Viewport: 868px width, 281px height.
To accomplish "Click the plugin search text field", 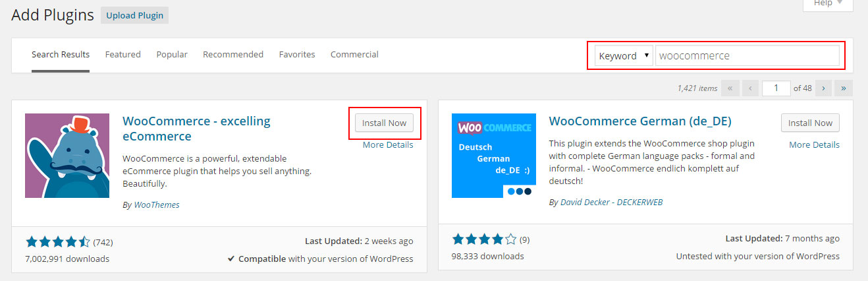I will [x=747, y=56].
